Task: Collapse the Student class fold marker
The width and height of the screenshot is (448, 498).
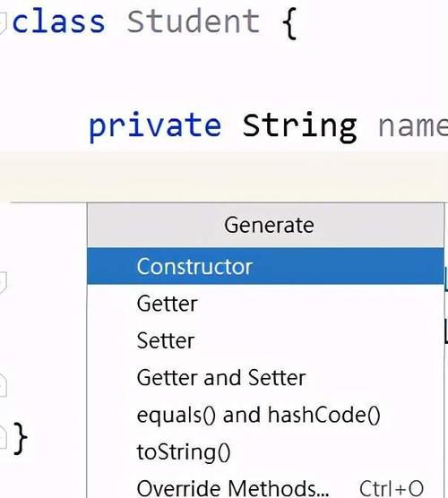Action: [x=2, y=23]
